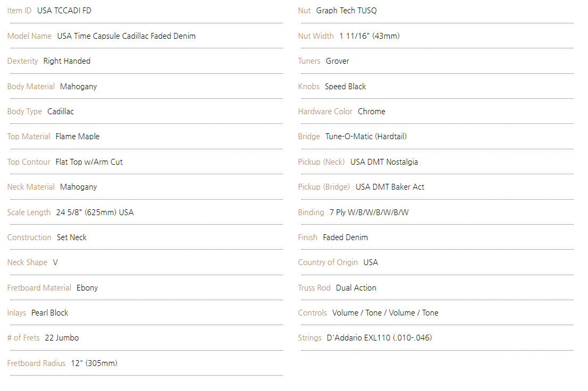Click the Flat Top w/Arm Cut value
Image resolution: width=588 pixels, height=391 pixels.
coord(89,162)
